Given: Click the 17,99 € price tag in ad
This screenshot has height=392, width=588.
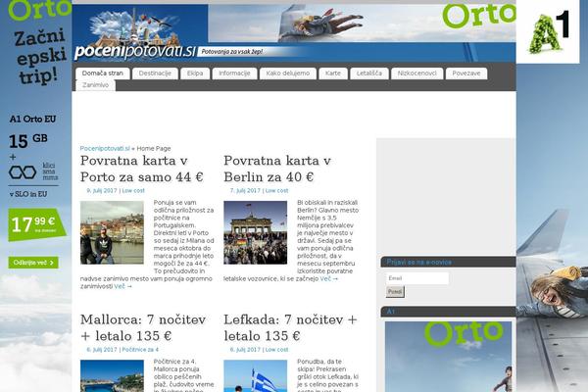Looking at the screenshot, I should pyautogui.click(x=36, y=224).
